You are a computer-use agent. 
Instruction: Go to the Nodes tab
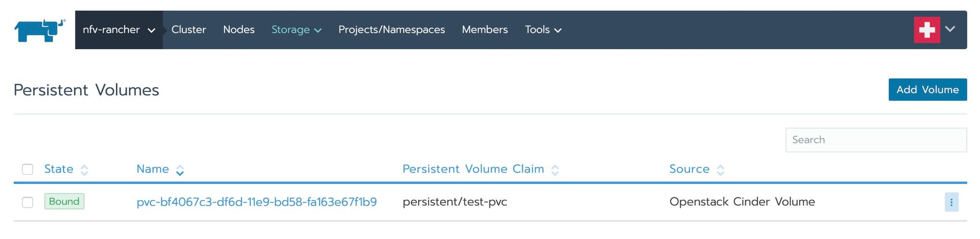point(239,30)
